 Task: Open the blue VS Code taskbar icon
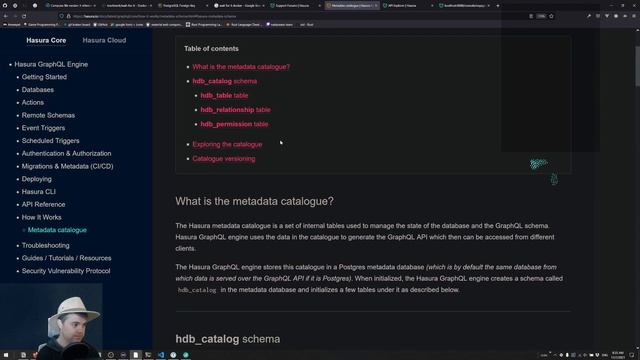pos(161,355)
